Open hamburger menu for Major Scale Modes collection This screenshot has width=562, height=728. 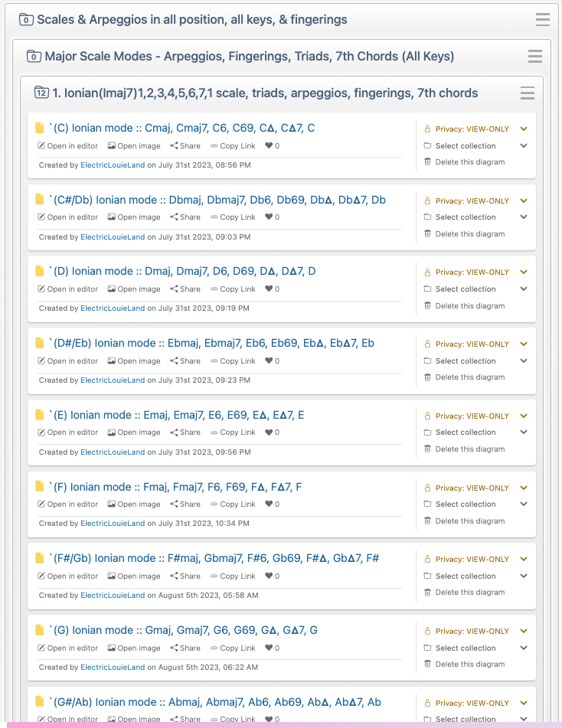(535, 56)
